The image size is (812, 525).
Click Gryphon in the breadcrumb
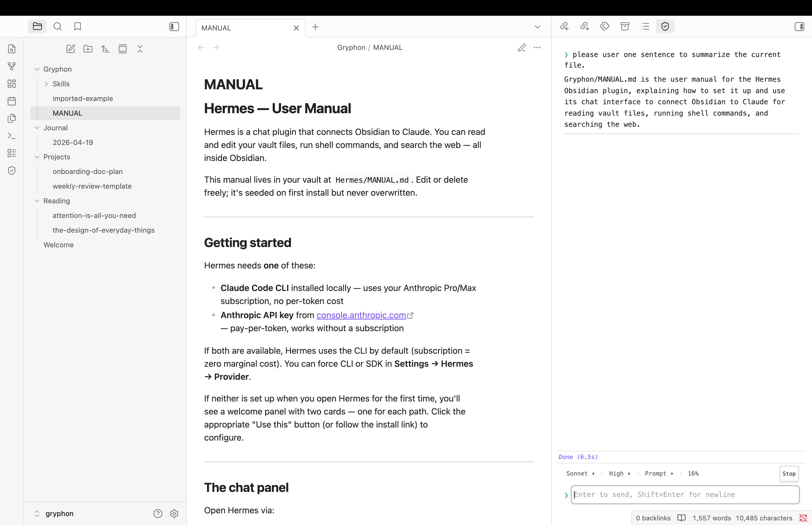pyautogui.click(x=351, y=48)
